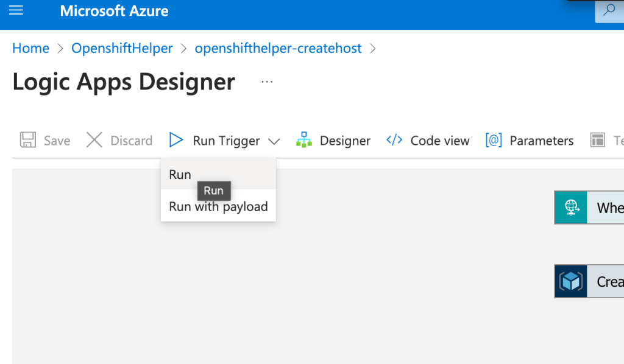Screen dimensions: 624x364
Task: Click the Microsoft Azure title link
Action: pyautogui.click(x=114, y=11)
